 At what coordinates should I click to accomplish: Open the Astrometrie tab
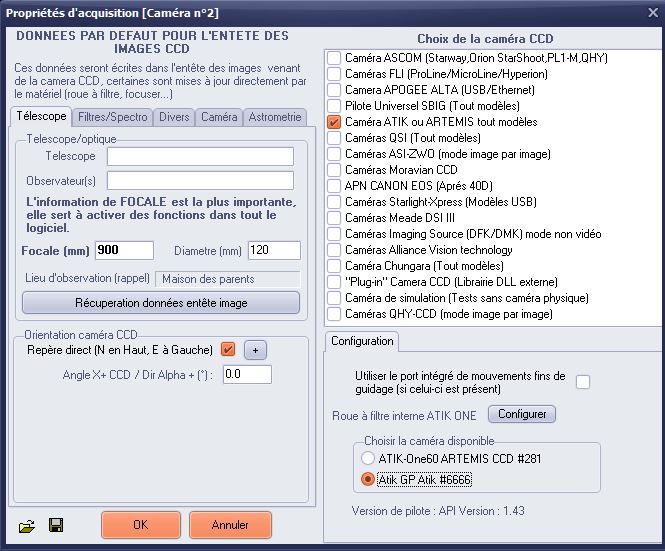tap(273, 117)
